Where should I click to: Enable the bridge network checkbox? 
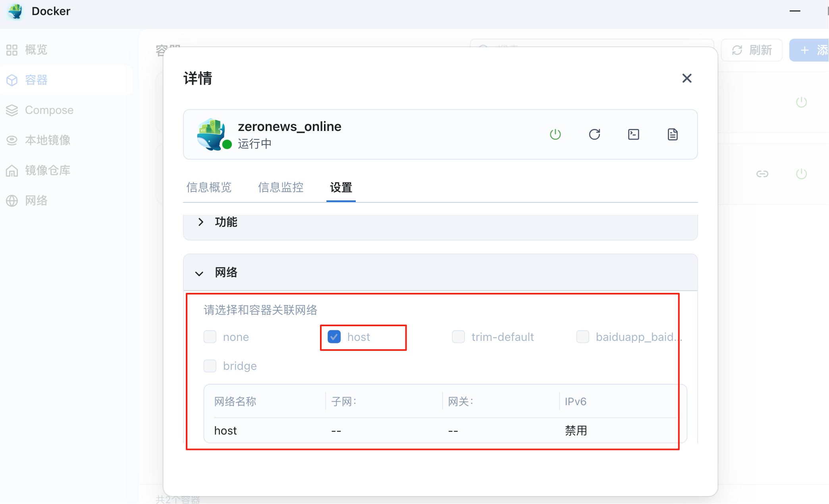pos(210,366)
